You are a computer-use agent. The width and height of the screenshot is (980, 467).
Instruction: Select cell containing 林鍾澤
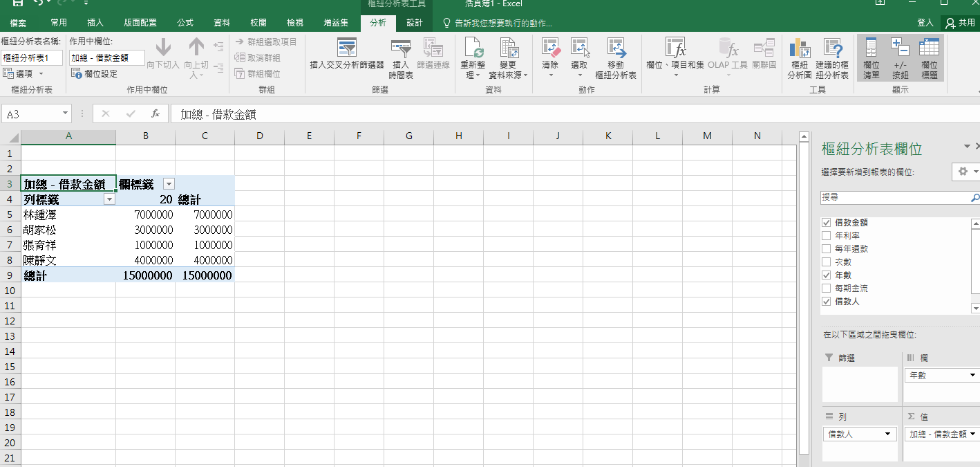tap(68, 214)
